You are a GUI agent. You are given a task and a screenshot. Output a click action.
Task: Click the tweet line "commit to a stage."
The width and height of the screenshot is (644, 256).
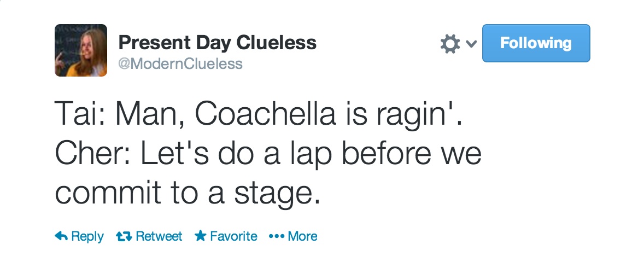point(186,194)
